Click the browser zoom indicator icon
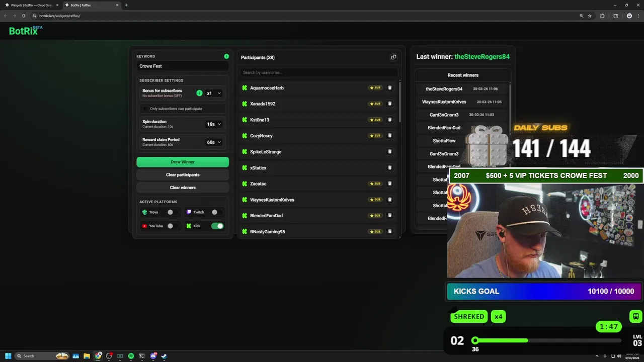644x362 pixels. tap(581, 16)
